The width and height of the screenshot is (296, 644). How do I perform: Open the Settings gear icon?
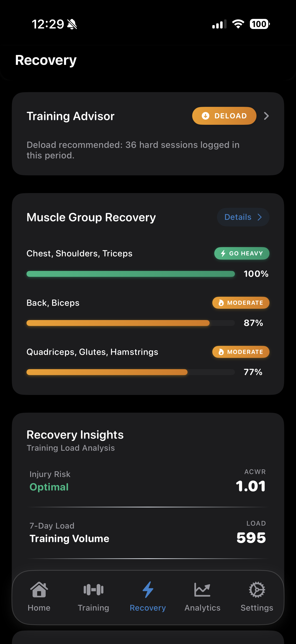pyautogui.click(x=257, y=589)
